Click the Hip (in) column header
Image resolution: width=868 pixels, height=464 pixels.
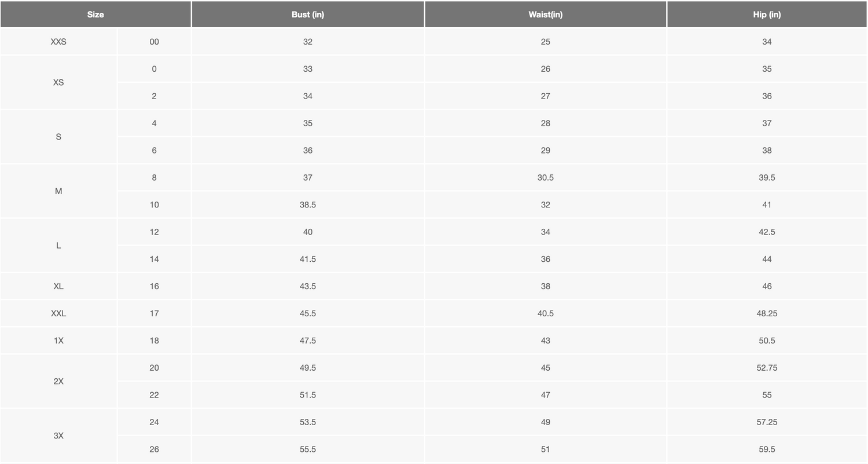coord(767,14)
